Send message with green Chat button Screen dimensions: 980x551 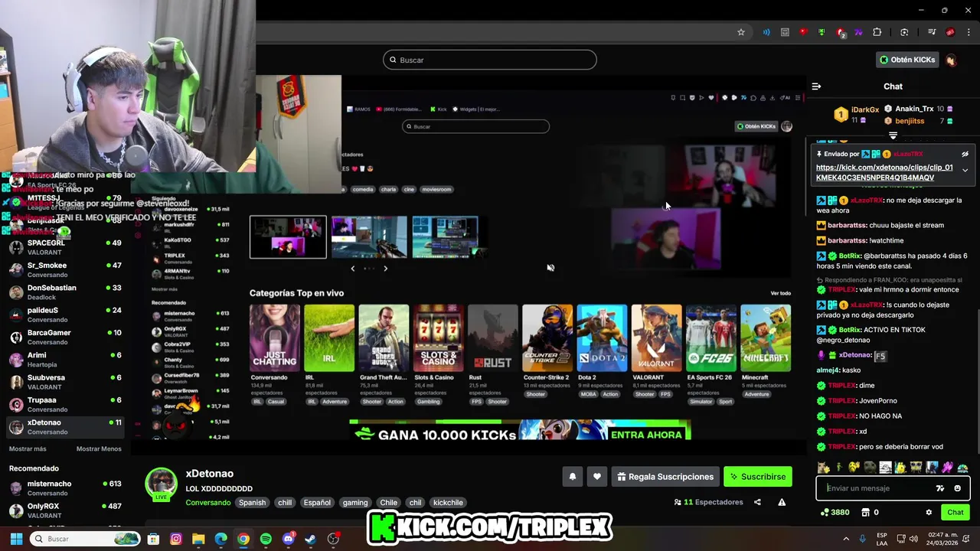[x=955, y=512]
